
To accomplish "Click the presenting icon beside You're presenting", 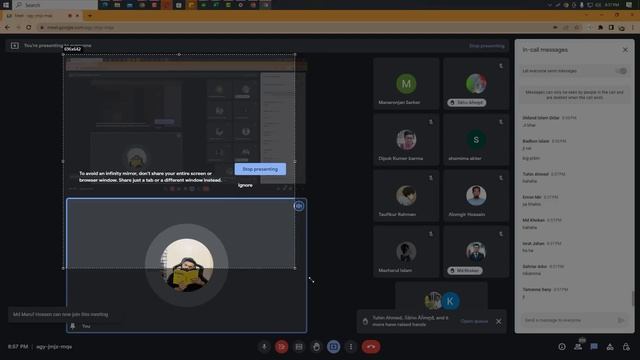I will pos(15,46).
